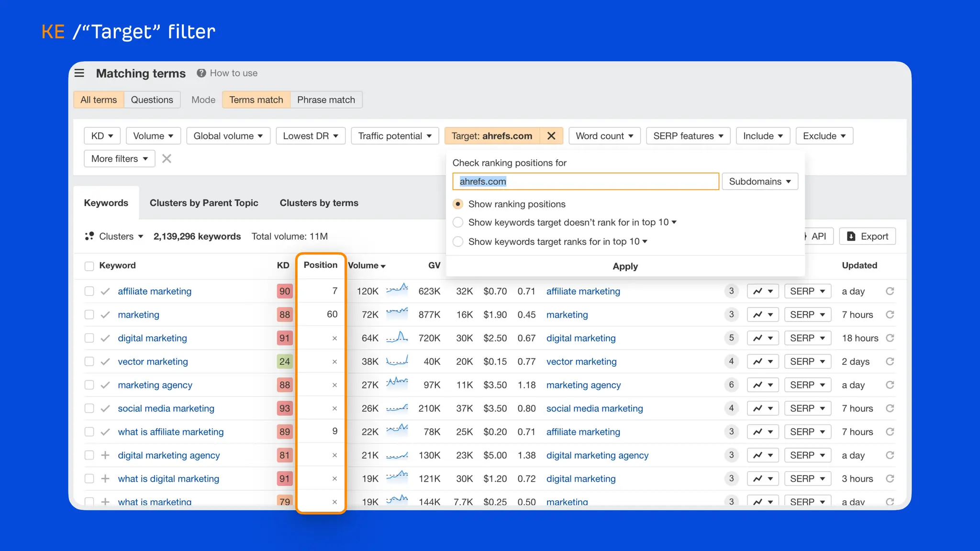Open the Word count filter dropdown
The width and height of the screenshot is (980, 551).
pyautogui.click(x=604, y=136)
